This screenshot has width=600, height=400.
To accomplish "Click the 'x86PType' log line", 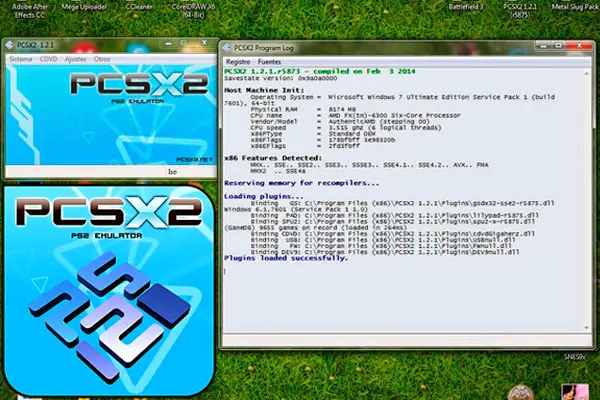I will point(313,134).
